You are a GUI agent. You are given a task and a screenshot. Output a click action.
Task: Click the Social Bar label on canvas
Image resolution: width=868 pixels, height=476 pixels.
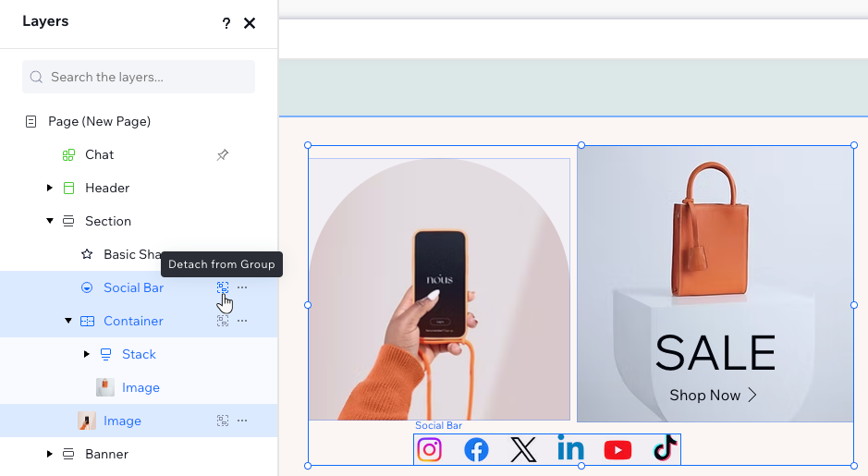click(x=438, y=426)
